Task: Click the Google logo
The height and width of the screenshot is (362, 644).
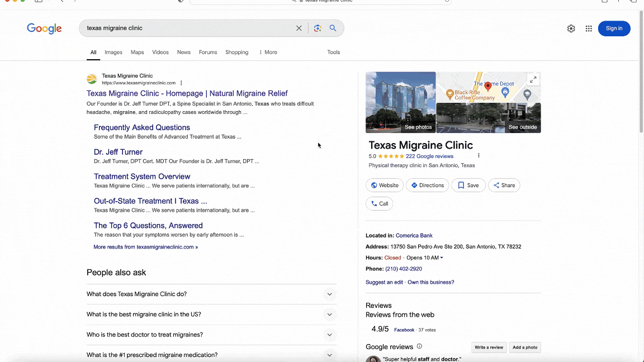Action: (x=44, y=28)
